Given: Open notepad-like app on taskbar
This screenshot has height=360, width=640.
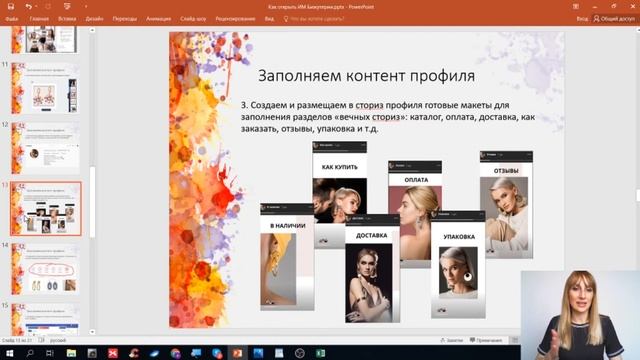Looking at the screenshot, I should point(279,353).
